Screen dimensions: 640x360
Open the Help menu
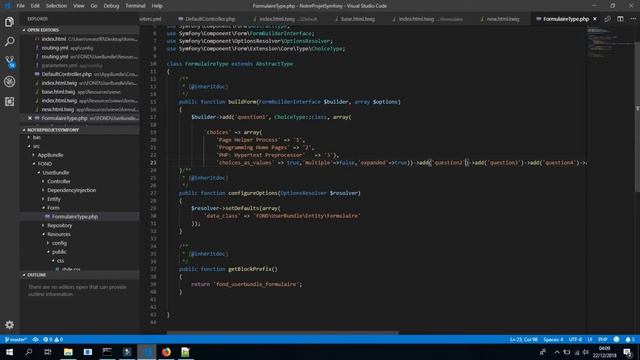point(157,6)
